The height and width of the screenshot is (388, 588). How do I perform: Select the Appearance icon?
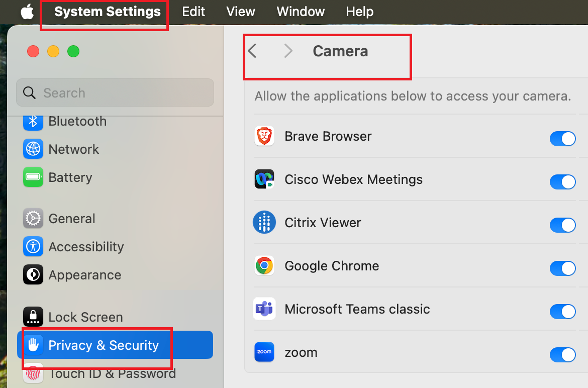pyautogui.click(x=33, y=274)
